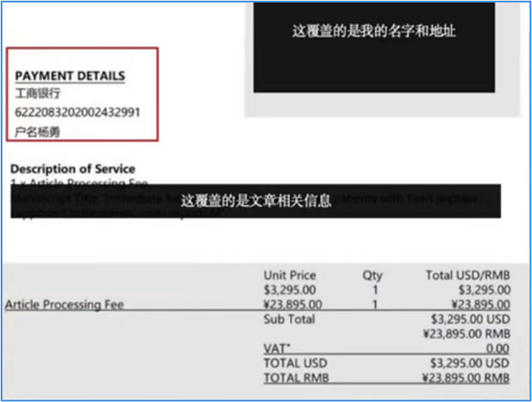Click the $3,295.00 unit price value
Image resolution: width=532 pixels, height=402 pixels.
(x=290, y=290)
